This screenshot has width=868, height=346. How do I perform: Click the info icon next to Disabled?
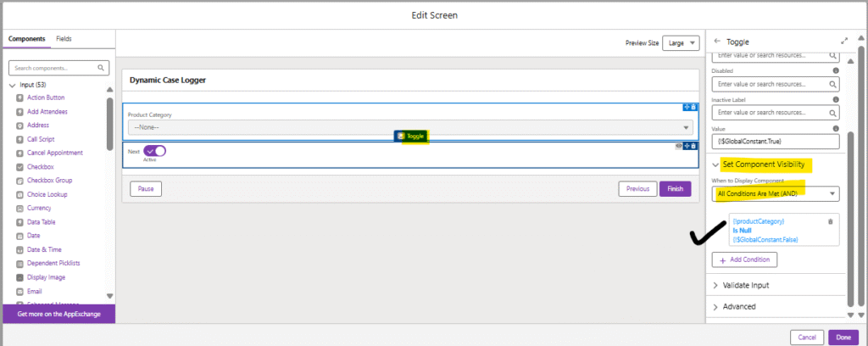(x=835, y=71)
